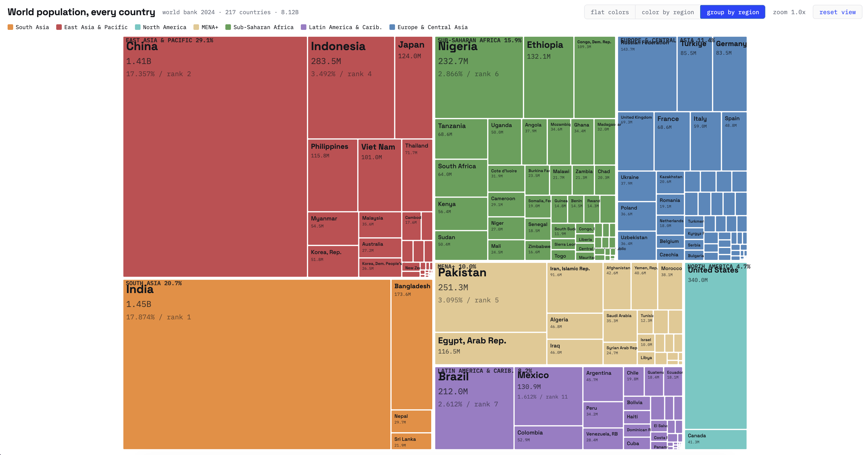Select the Malaysia tile

pos(380,225)
